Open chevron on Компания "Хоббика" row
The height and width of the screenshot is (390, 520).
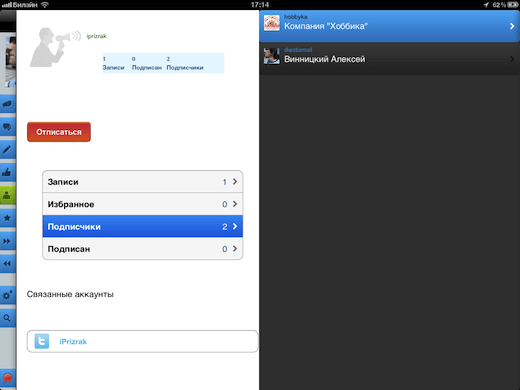[x=512, y=26]
